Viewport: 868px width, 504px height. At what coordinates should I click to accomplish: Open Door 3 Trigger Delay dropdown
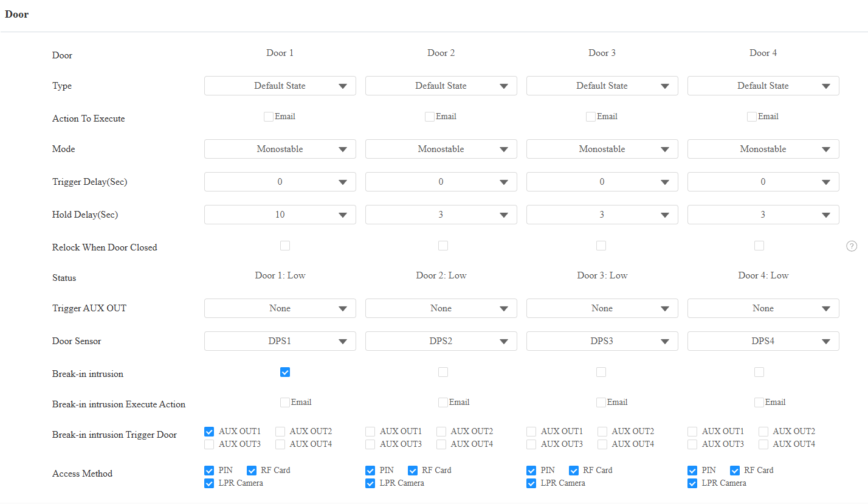coord(602,182)
